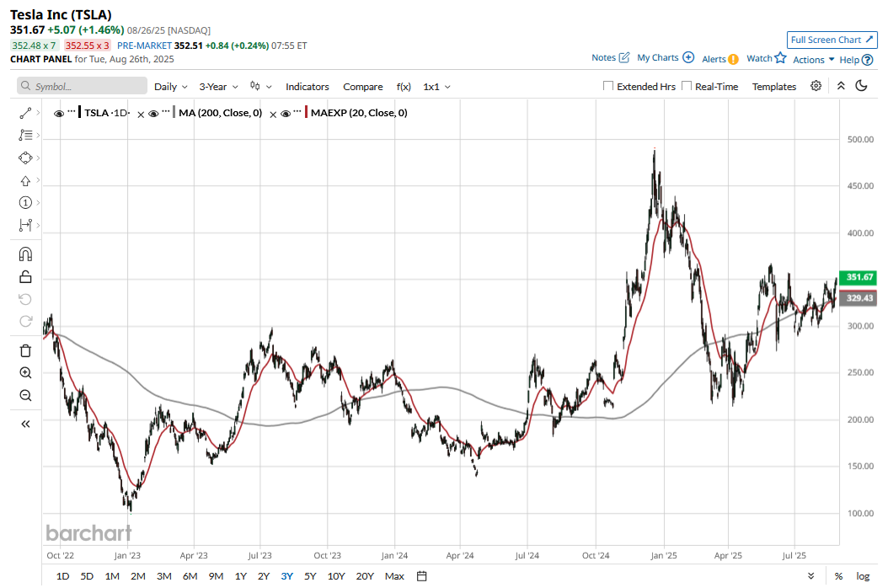Toggle the magnet snap mode
Screen dimensions: 893x588
click(25, 254)
